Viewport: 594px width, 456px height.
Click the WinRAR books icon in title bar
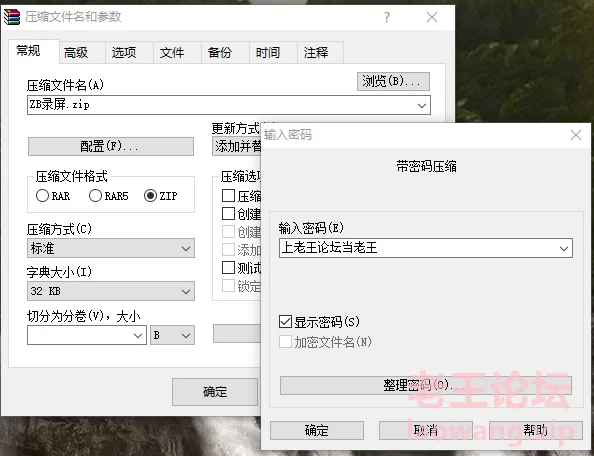[x=12, y=17]
